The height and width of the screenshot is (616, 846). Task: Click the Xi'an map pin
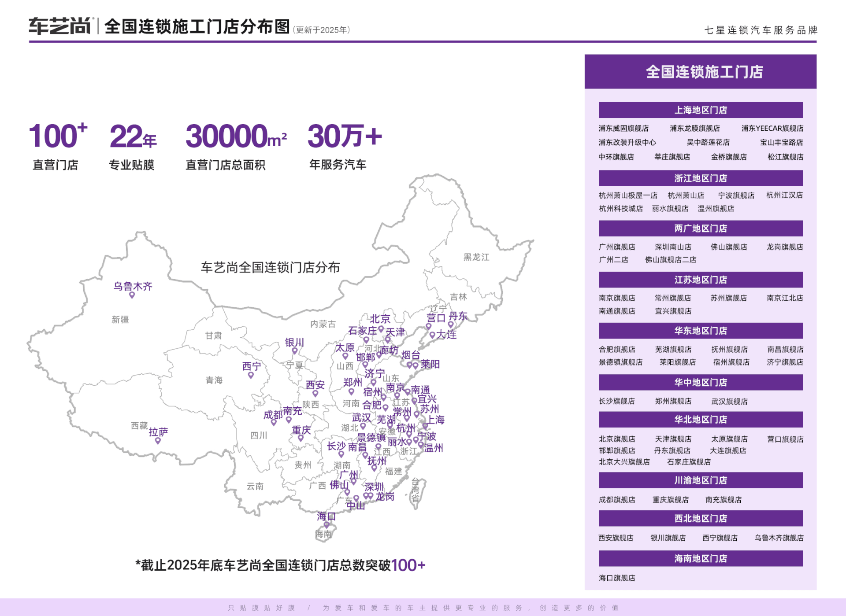315,393
